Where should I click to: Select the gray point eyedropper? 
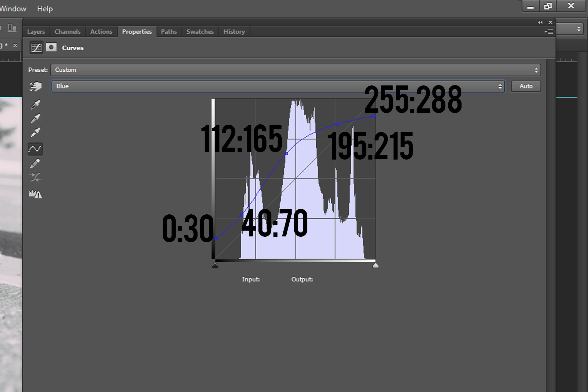[x=36, y=119]
